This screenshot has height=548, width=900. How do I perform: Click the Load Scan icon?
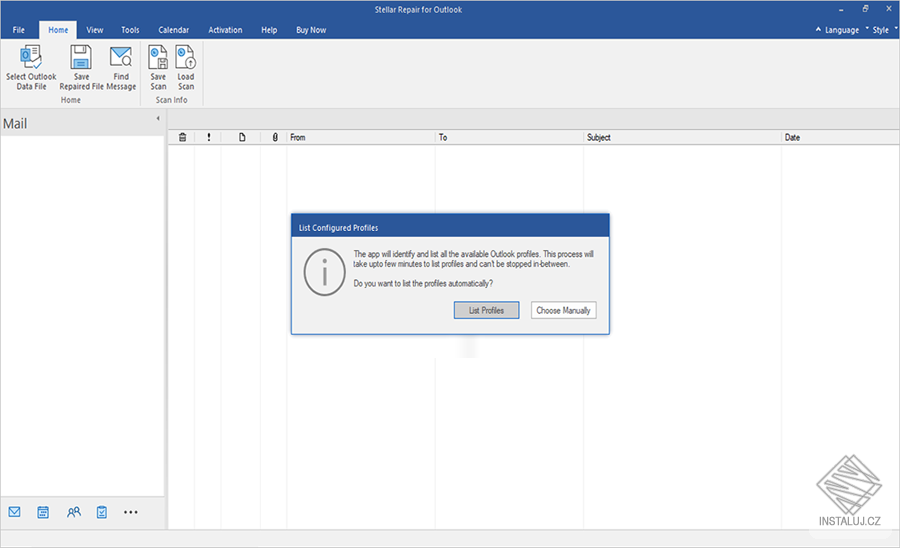(185, 57)
